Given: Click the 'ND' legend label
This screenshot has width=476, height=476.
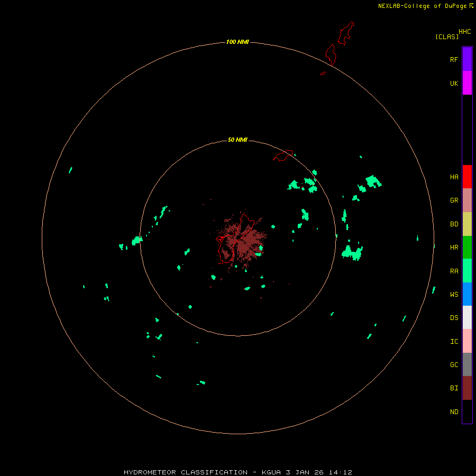Looking at the screenshot, I should coord(454,411).
